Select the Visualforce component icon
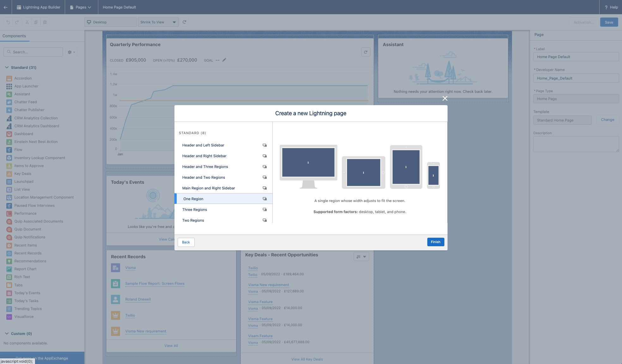The height and width of the screenshot is (364, 622). 9,316
